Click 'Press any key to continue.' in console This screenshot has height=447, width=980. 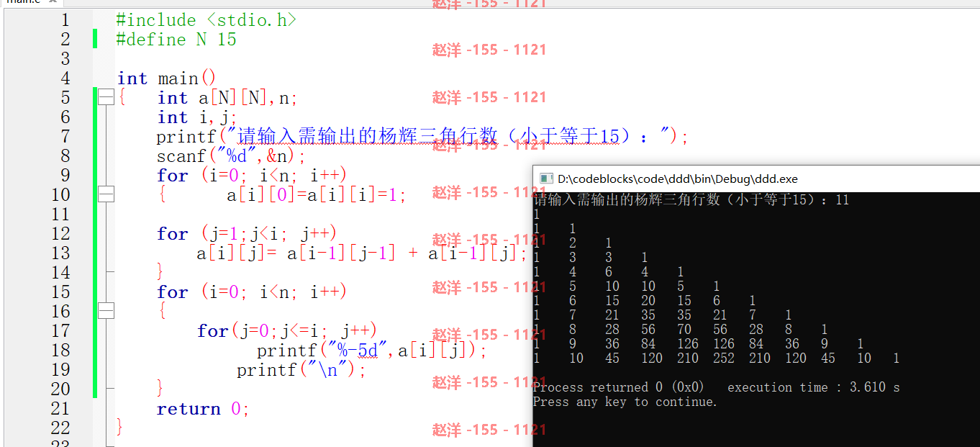point(625,402)
